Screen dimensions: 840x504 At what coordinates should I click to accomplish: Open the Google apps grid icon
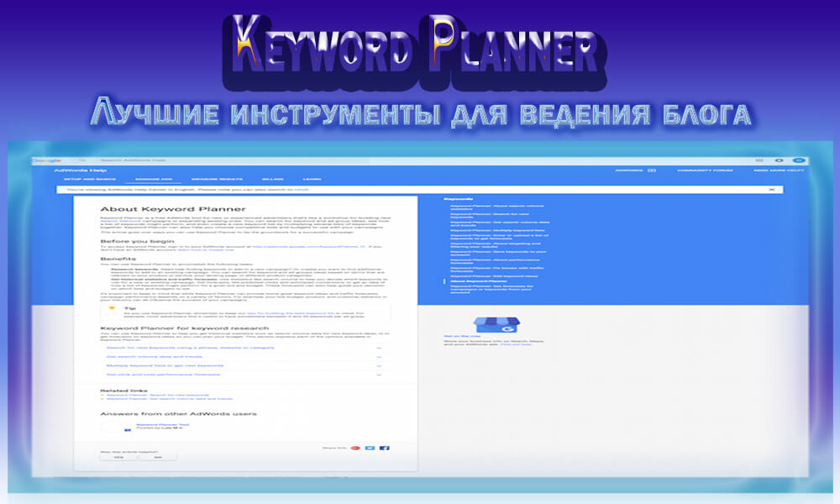pyautogui.click(x=759, y=160)
